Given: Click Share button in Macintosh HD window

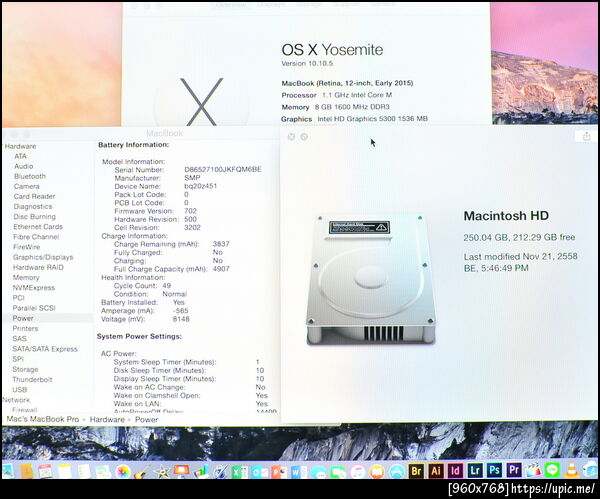Looking at the screenshot, I should [x=587, y=136].
